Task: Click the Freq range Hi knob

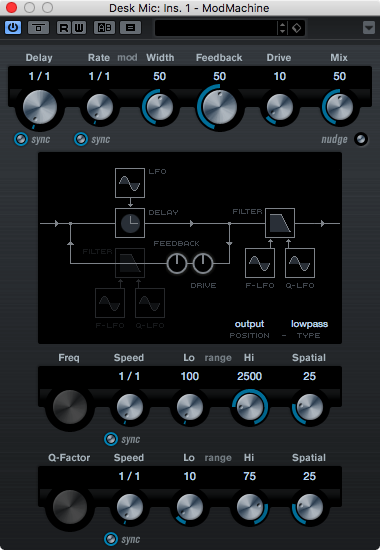Action: (x=249, y=407)
